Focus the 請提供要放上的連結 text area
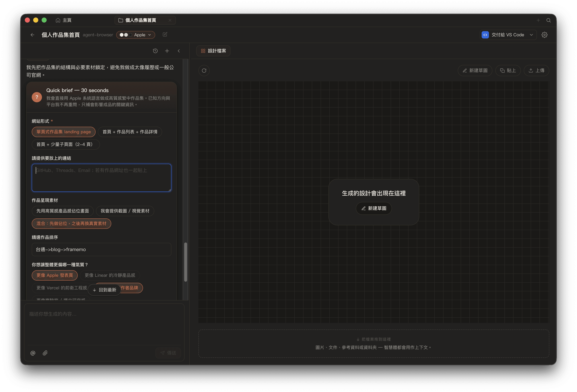577x392 pixels. point(102,178)
